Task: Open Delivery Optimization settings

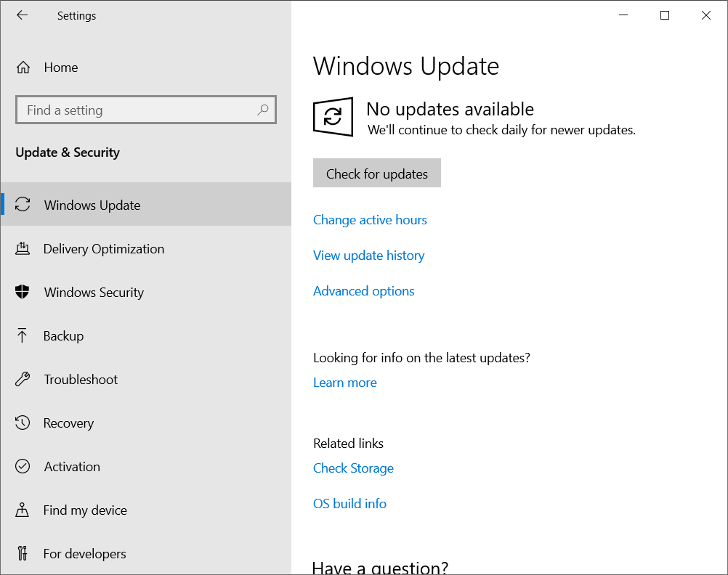Action: click(x=146, y=249)
